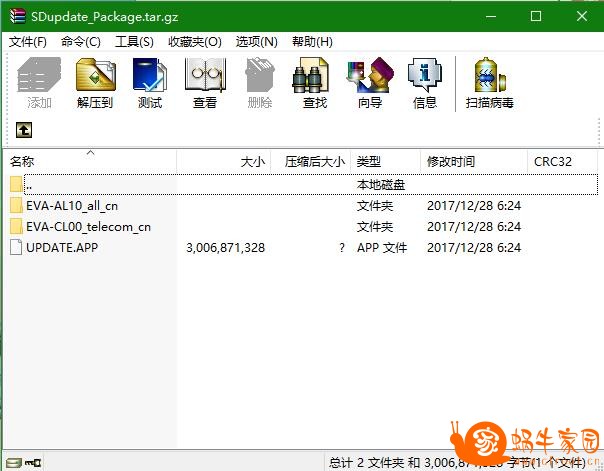
Task: Open the 文件(F) menu
Action: pyautogui.click(x=28, y=42)
